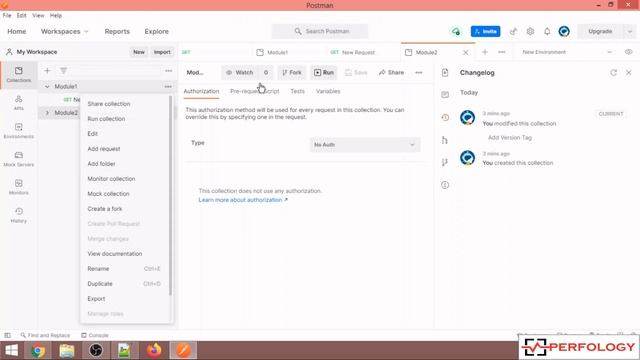This screenshot has height=360, width=640.
Task: Open the APIs sidebar panel
Action: 19,103
